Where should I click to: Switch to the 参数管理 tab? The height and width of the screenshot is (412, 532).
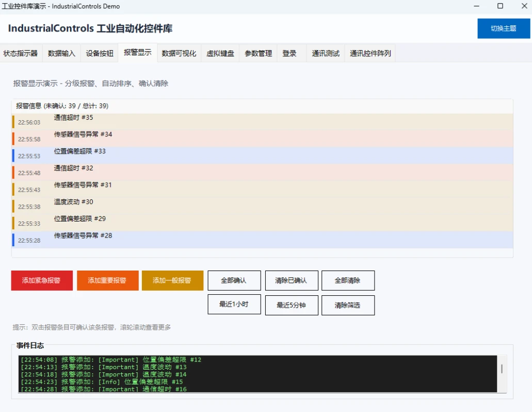pyautogui.click(x=258, y=53)
